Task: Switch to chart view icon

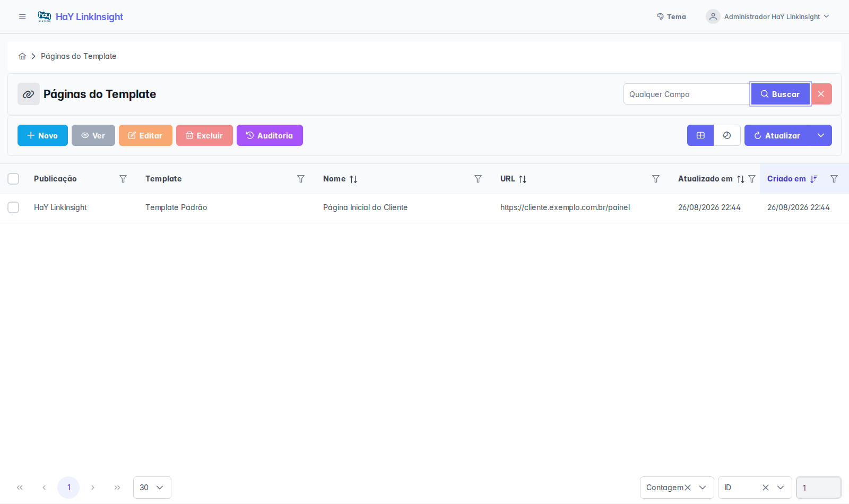Action: (x=727, y=135)
